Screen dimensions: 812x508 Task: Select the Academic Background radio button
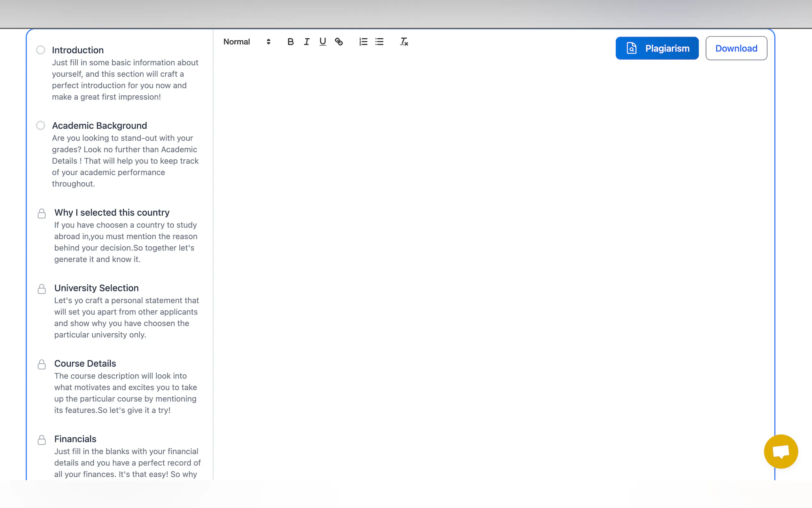(41, 125)
